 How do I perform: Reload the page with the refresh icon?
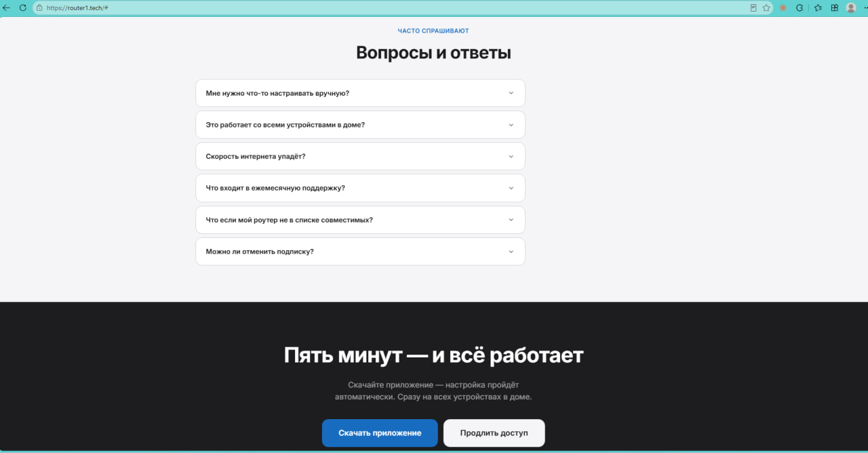[x=22, y=7]
